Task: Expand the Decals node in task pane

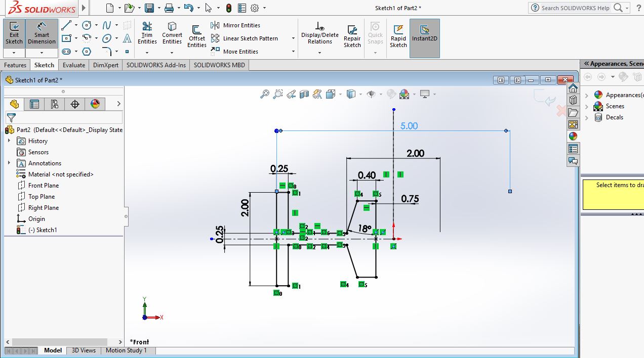Action: [x=587, y=117]
